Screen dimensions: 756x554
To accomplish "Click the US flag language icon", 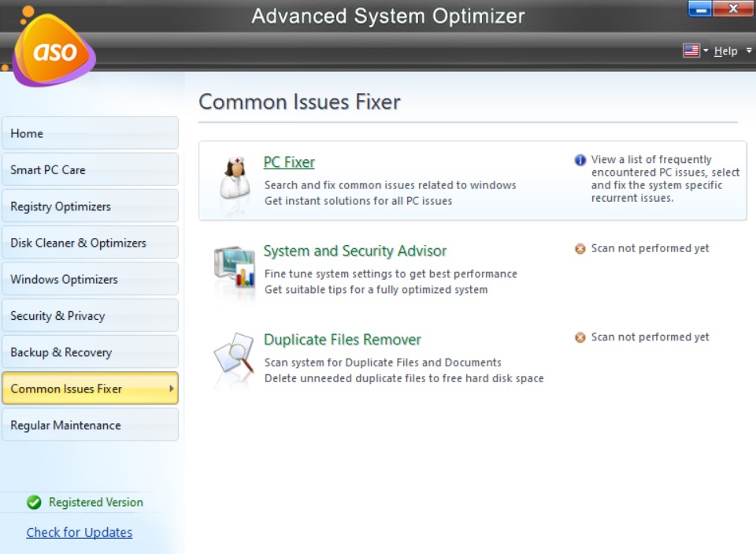I will 691,50.
